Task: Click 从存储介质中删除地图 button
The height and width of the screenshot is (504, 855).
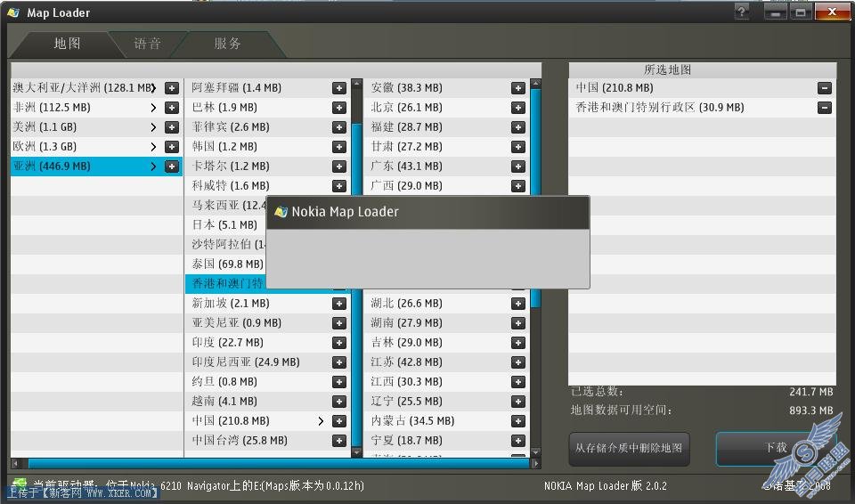Action: click(x=629, y=449)
